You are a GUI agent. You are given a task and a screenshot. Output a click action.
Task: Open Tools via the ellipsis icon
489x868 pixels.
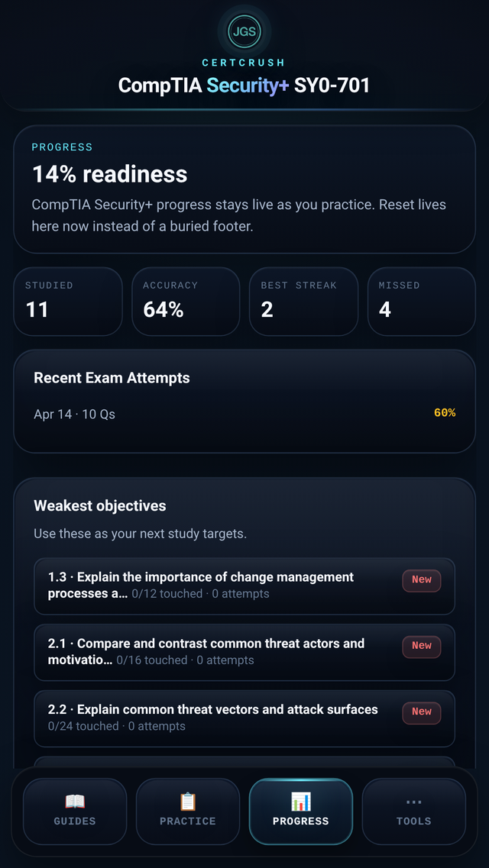point(413,802)
